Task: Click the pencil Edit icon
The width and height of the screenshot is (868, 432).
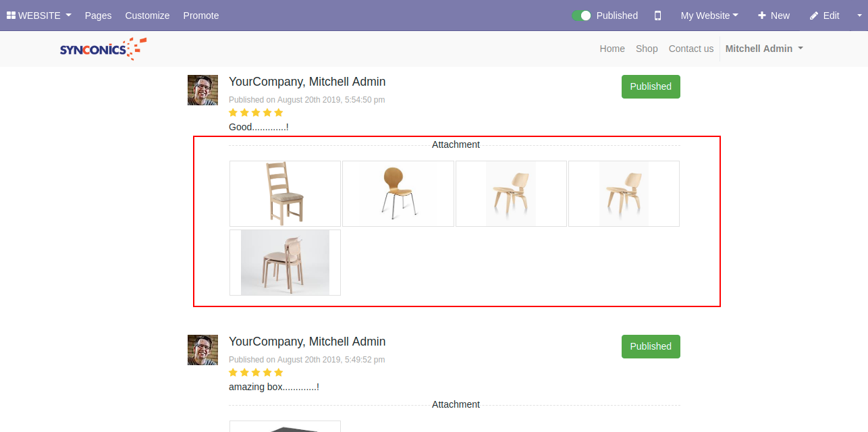Action: (x=814, y=16)
